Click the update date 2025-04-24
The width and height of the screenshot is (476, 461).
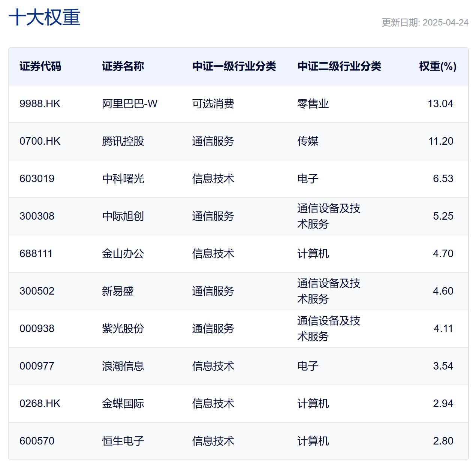pos(445,22)
